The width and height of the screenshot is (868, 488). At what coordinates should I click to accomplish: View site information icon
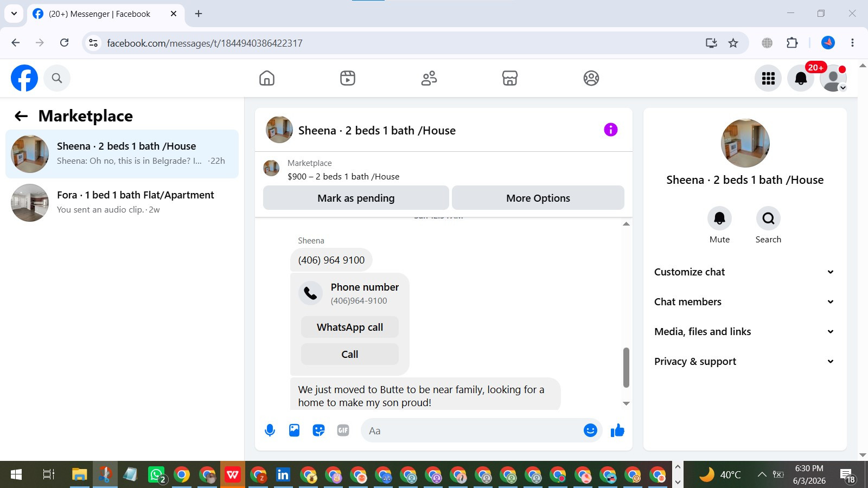coord(93,43)
